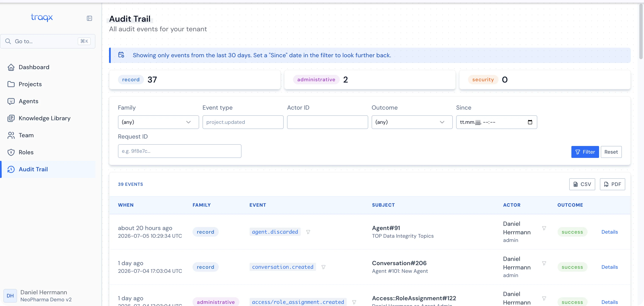
Task: Click success badge in Agent#91 row
Action: (x=572, y=232)
